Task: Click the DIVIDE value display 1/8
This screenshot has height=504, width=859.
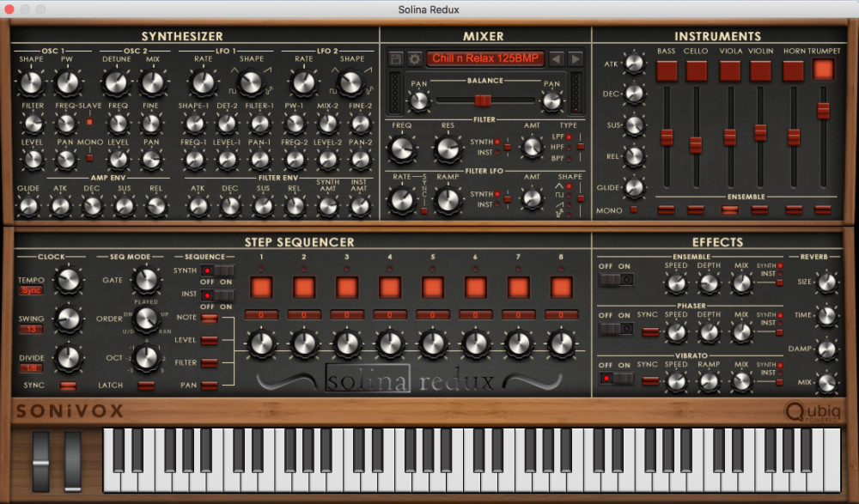Action: pos(31,368)
